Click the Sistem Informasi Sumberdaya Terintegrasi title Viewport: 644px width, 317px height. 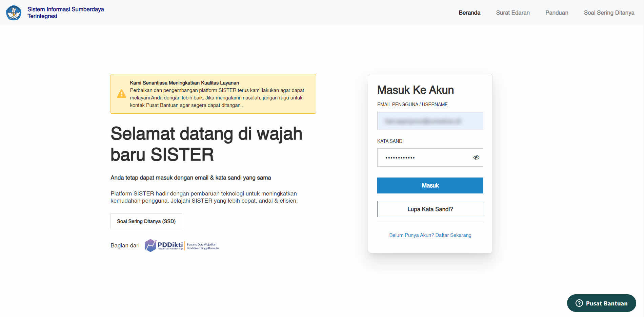66,13
